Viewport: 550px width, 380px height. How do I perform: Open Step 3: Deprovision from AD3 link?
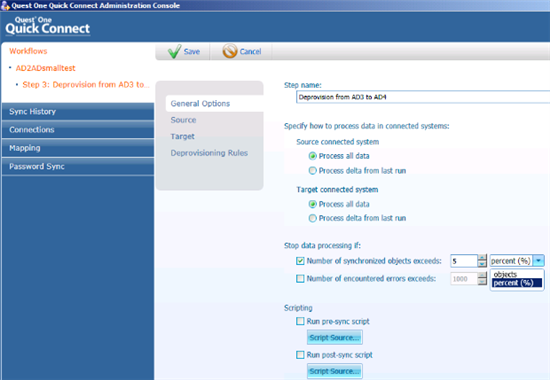click(86, 85)
